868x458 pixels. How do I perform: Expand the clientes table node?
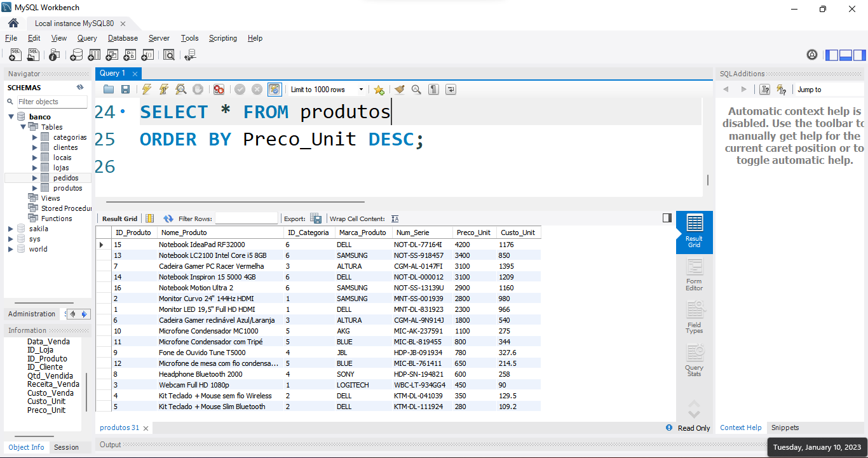coord(35,147)
